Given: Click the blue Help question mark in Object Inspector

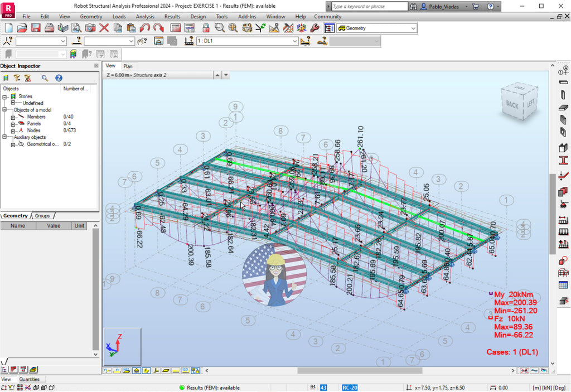Looking at the screenshot, I should [x=59, y=78].
